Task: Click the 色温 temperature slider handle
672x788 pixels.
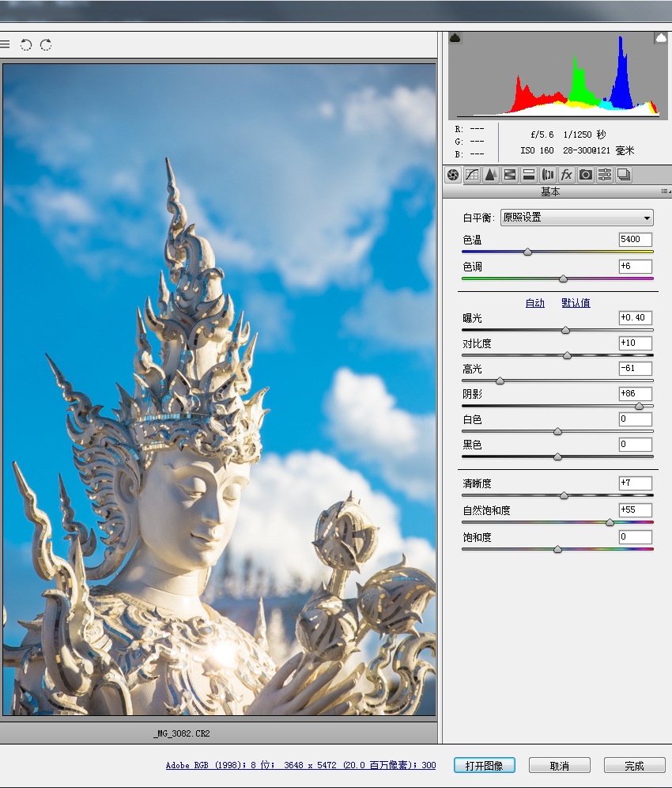Action: (527, 252)
